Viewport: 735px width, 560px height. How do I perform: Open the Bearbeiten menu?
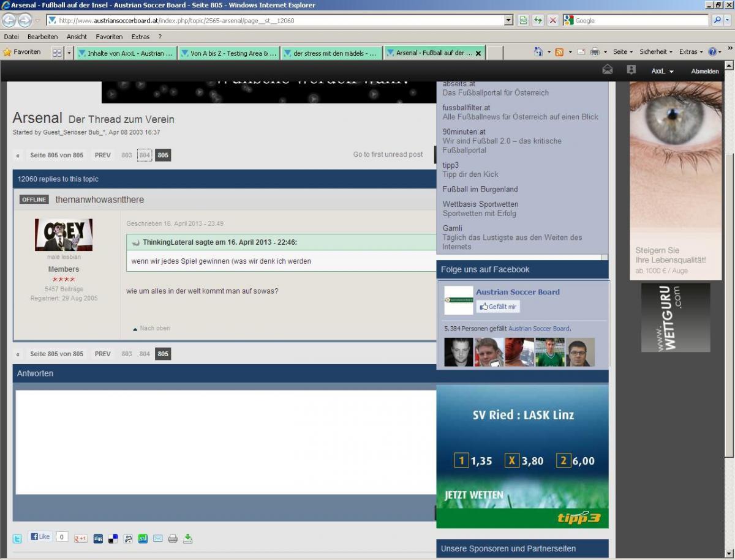[42, 37]
